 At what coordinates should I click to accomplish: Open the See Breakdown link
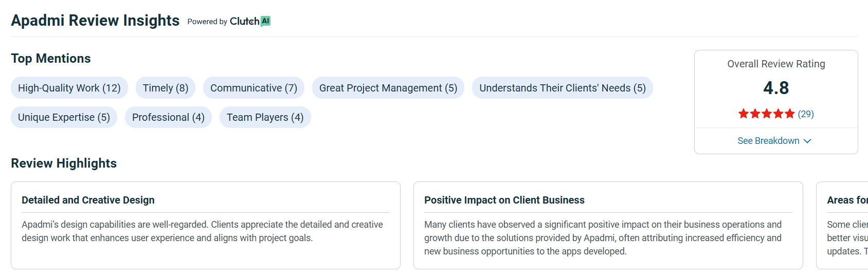768,141
